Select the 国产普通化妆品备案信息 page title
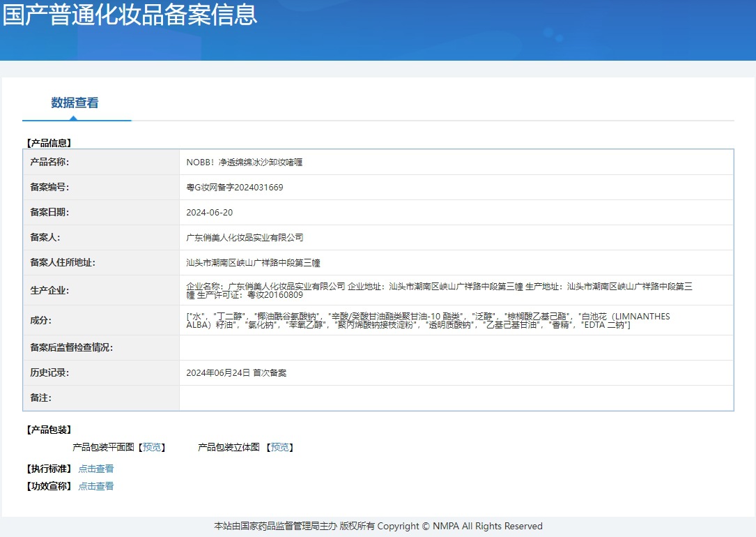This screenshot has width=756, height=537. [130, 15]
